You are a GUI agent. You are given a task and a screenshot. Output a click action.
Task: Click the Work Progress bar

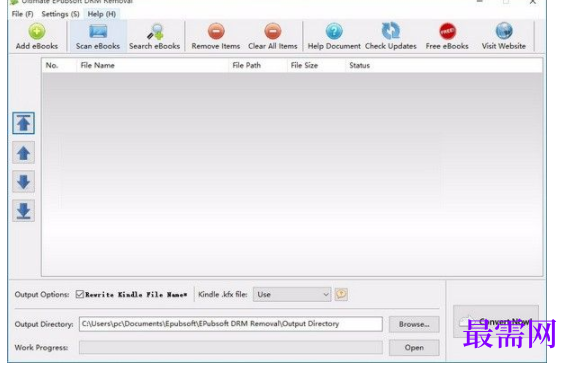(x=231, y=347)
